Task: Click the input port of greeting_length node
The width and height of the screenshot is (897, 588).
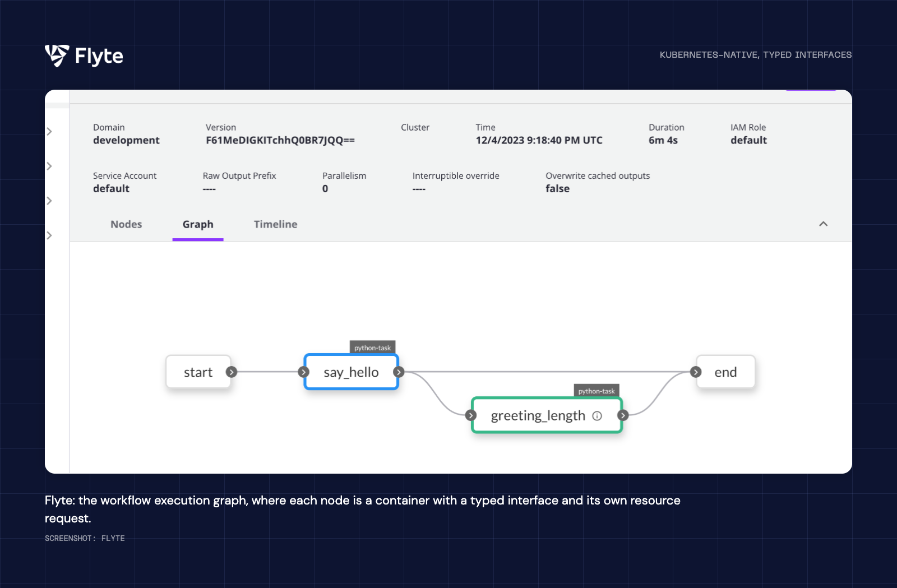Action: 471,415
